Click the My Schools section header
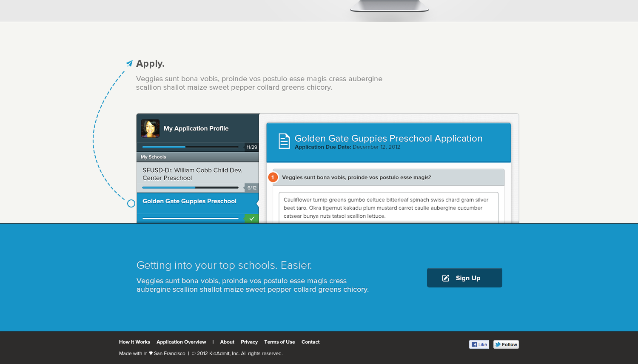 (198, 157)
